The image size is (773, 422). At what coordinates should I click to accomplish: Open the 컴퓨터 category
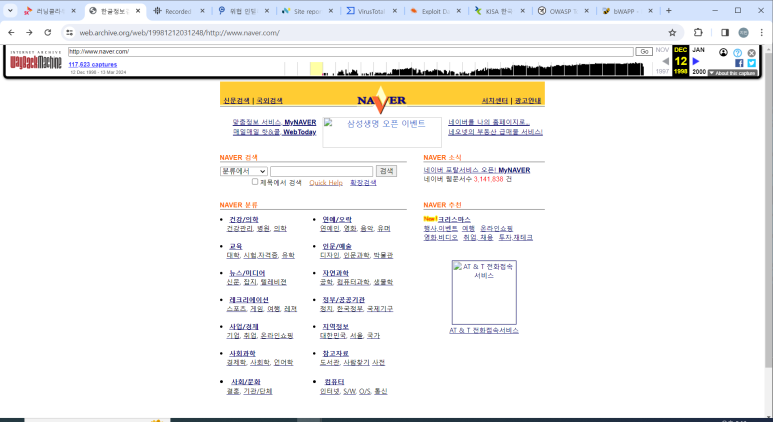[334, 382]
